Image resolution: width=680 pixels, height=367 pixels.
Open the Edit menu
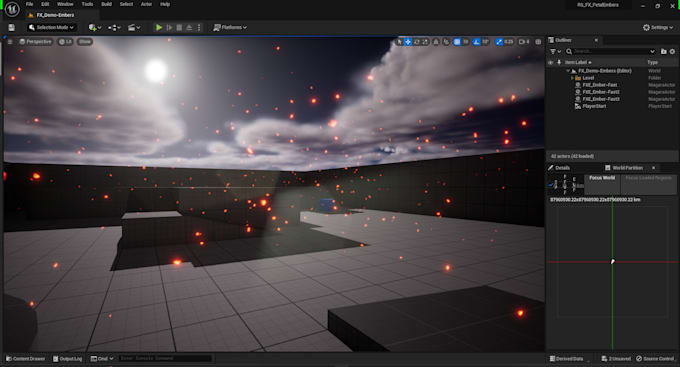(45, 4)
